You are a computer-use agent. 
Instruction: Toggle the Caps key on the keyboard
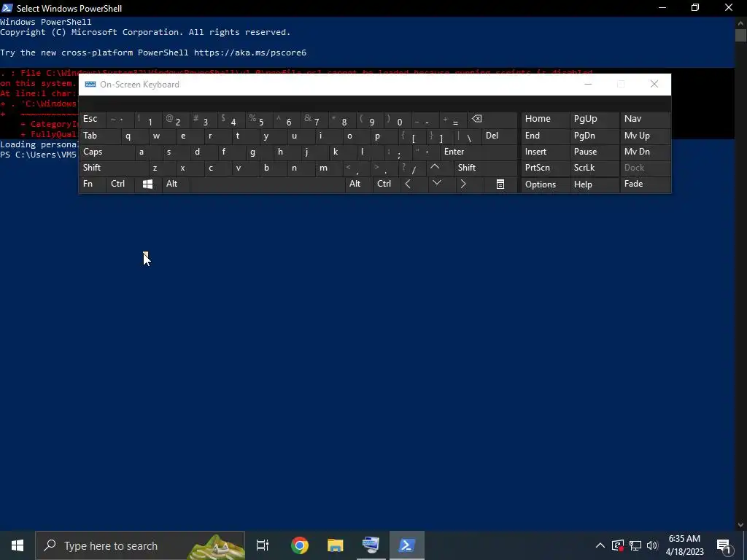(107, 152)
